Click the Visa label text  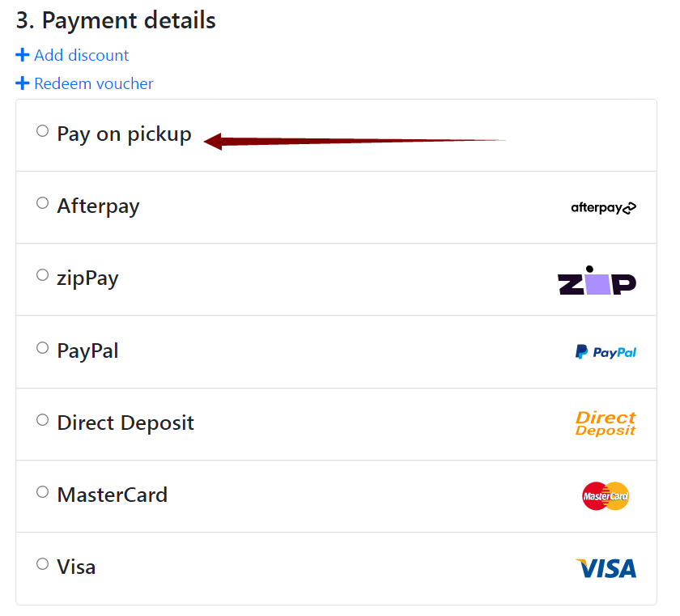pos(76,567)
